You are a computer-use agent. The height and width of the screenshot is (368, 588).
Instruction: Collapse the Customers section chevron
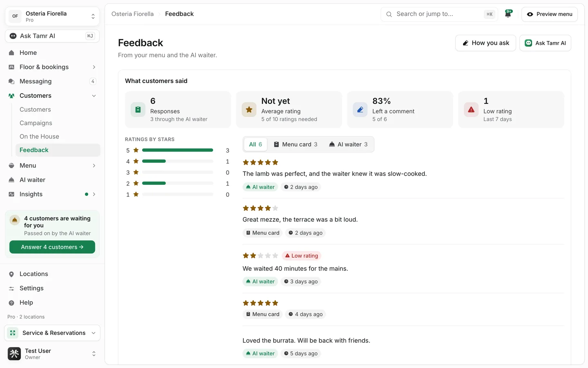pyautogui.click(x=94, y=96)
